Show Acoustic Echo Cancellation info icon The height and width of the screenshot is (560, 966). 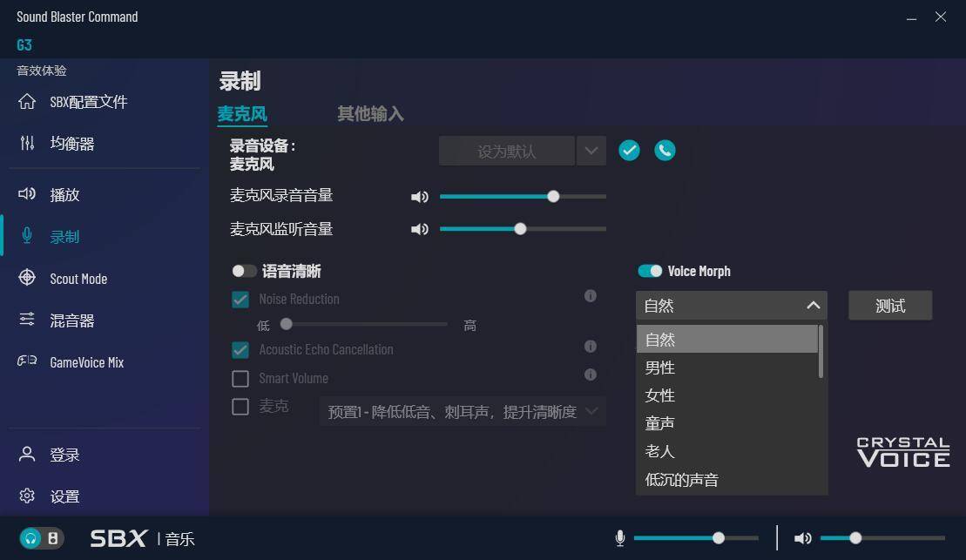pyautogui.click(x=591, y=347)
